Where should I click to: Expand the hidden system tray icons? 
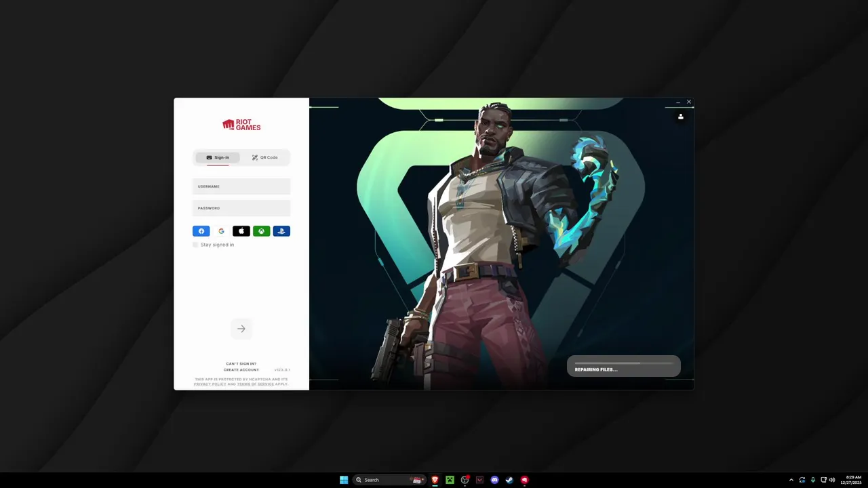[x=791, y=480]
